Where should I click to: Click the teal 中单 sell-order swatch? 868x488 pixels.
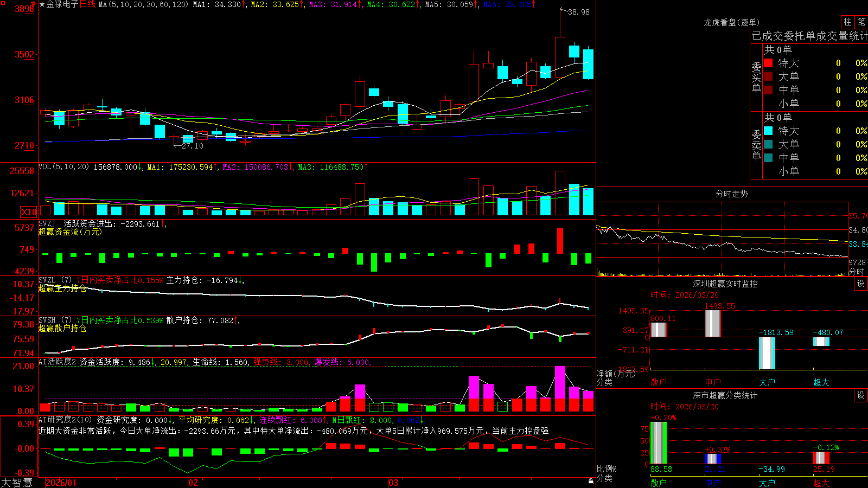768,158
